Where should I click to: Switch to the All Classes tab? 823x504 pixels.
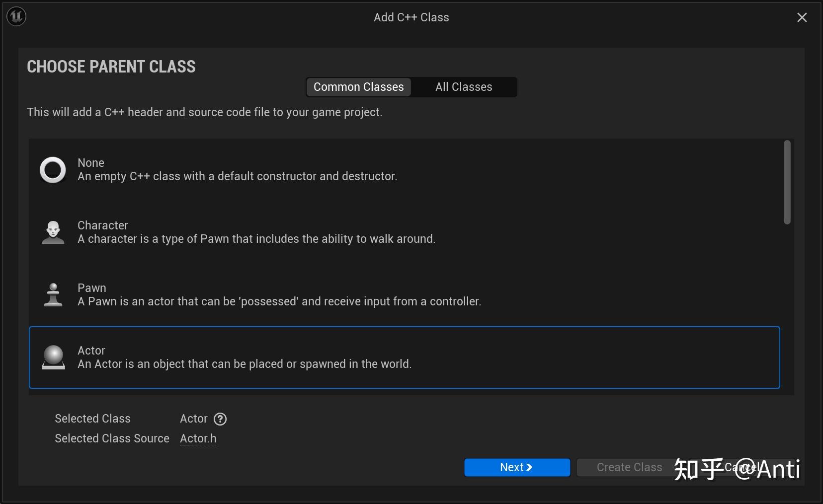pyautogui.click(x=464, y=87)
